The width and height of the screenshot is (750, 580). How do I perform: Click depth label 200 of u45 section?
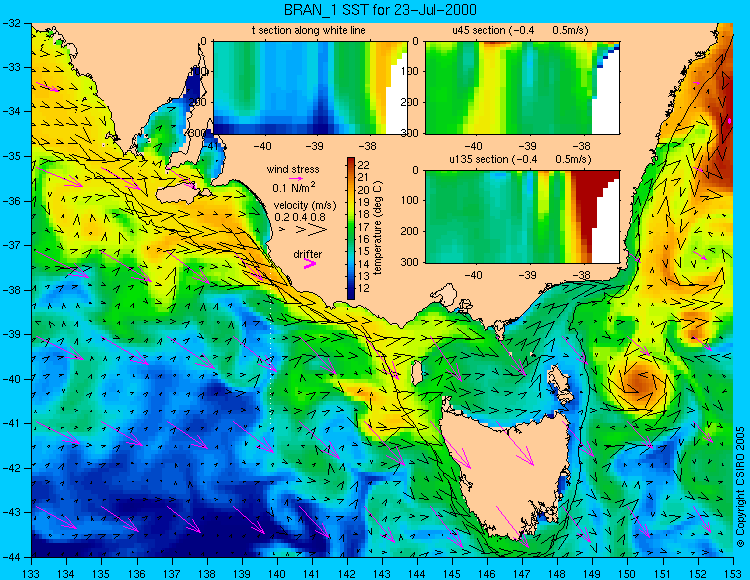pos(411,102)
